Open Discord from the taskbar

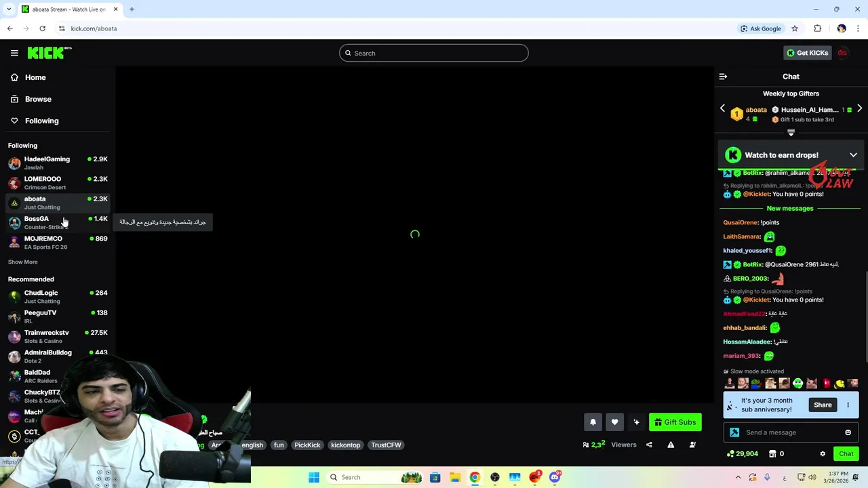point(555,477)
